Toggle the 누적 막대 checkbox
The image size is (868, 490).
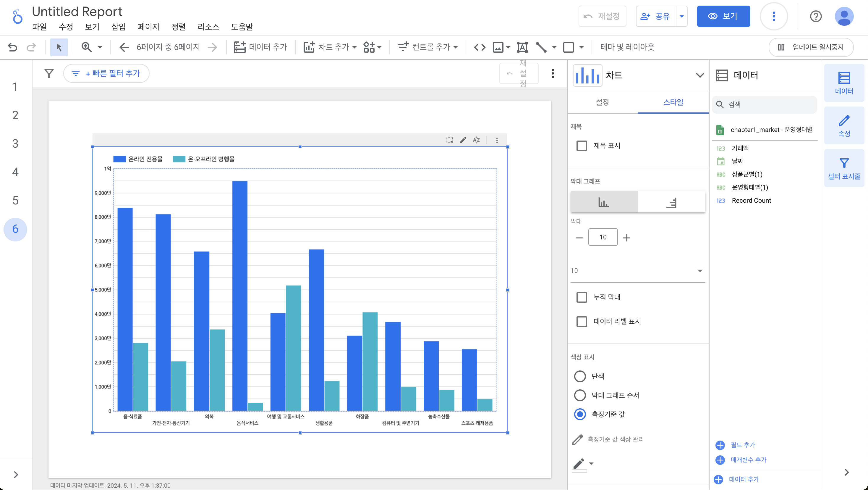coord(582,297)
